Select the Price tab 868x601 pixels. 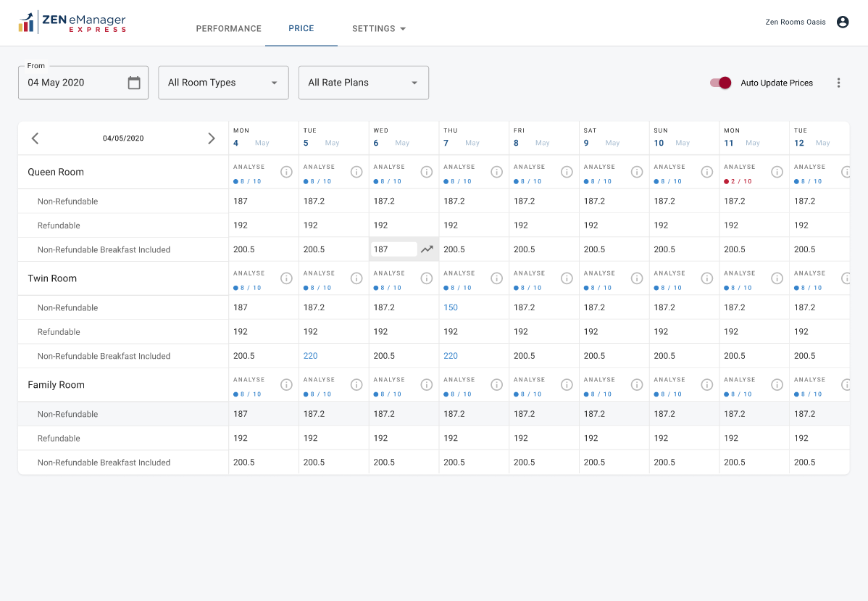pos(301,28)
